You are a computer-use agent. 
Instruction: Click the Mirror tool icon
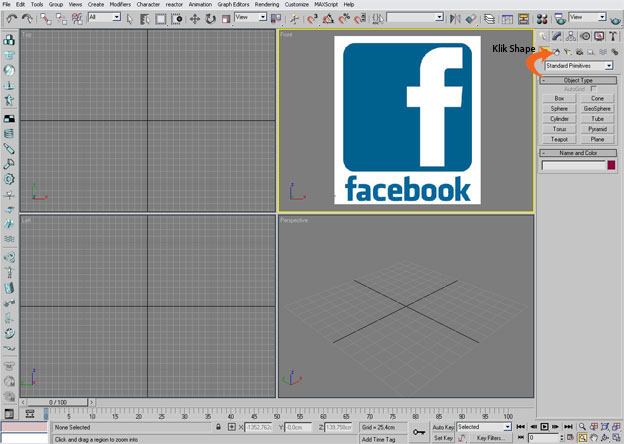coord(455,19)
